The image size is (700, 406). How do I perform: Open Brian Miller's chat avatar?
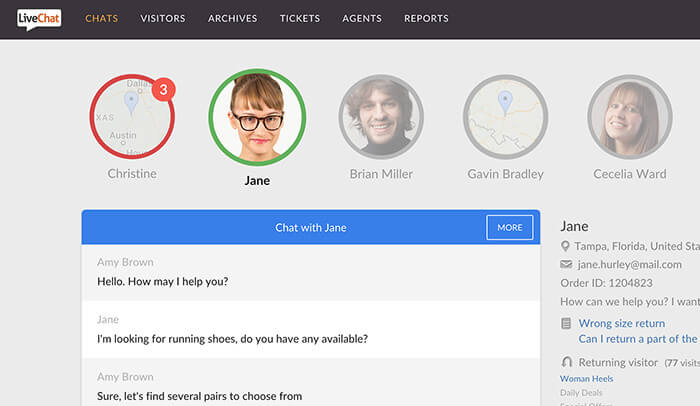coord(381,117)
